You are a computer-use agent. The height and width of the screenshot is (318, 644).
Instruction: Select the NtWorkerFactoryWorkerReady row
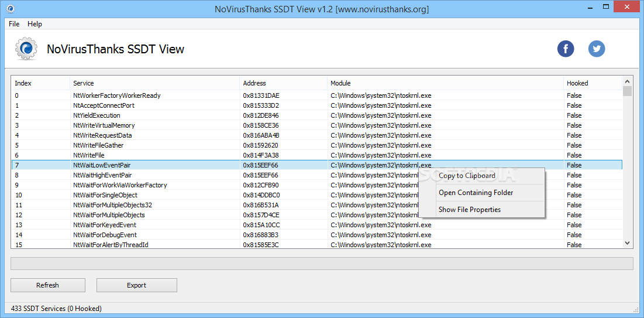point(316,95)
